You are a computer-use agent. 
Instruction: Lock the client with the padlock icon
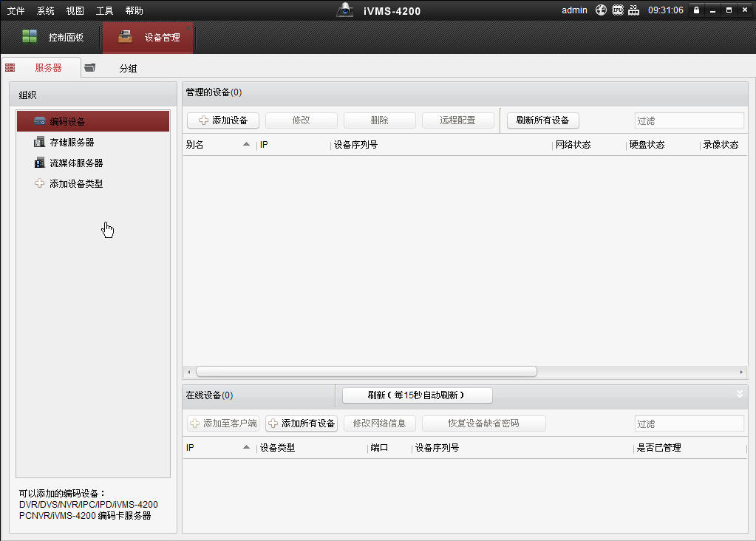click(x=695, y=10)
